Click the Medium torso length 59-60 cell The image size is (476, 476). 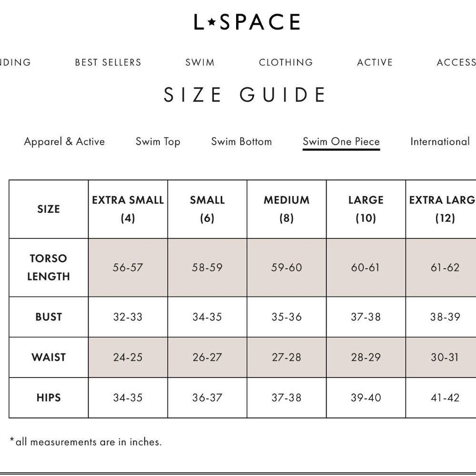pos(287,268)
